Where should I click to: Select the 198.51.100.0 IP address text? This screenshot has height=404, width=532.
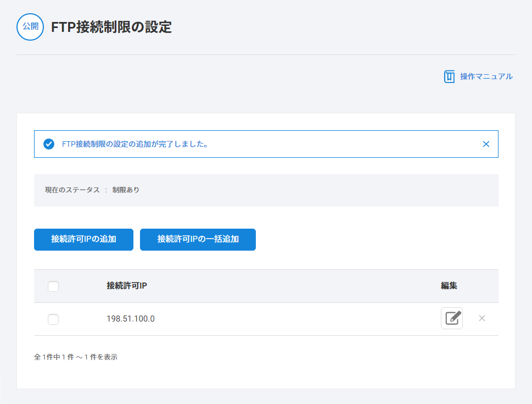point(131,318)
